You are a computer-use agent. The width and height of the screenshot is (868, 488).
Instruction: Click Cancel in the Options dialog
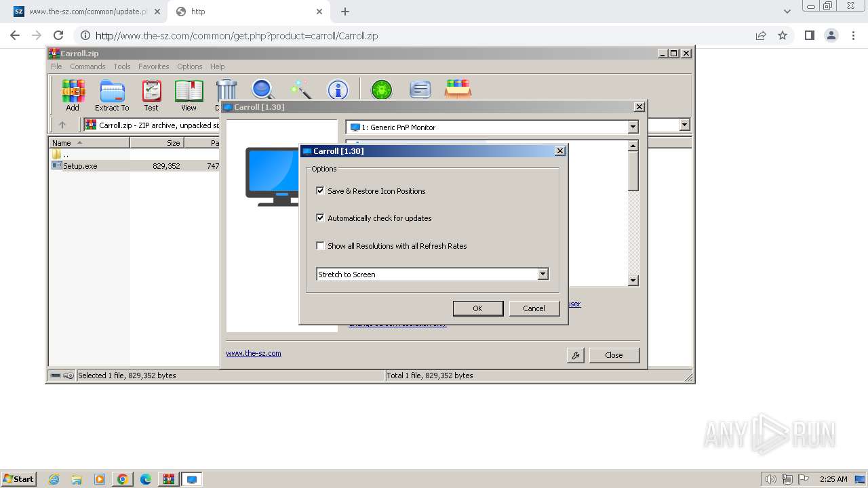[x=534, y=308]
